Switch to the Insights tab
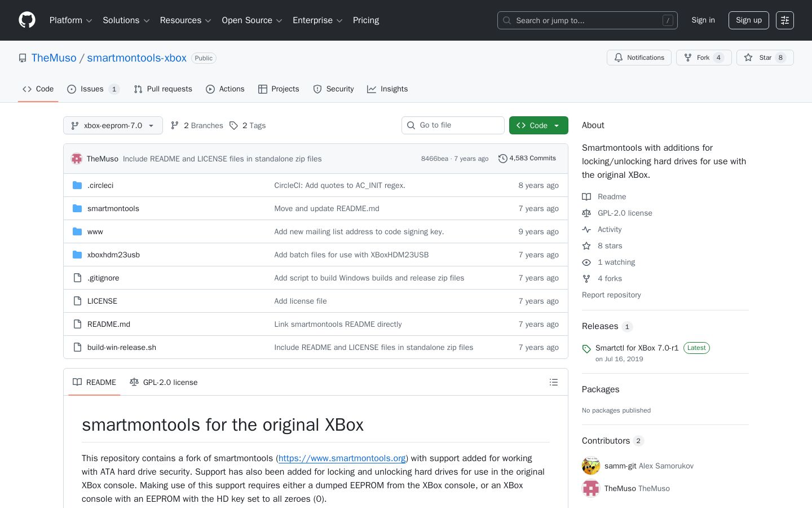The width and height of the screenshot is (812, 508). [387, 89]
